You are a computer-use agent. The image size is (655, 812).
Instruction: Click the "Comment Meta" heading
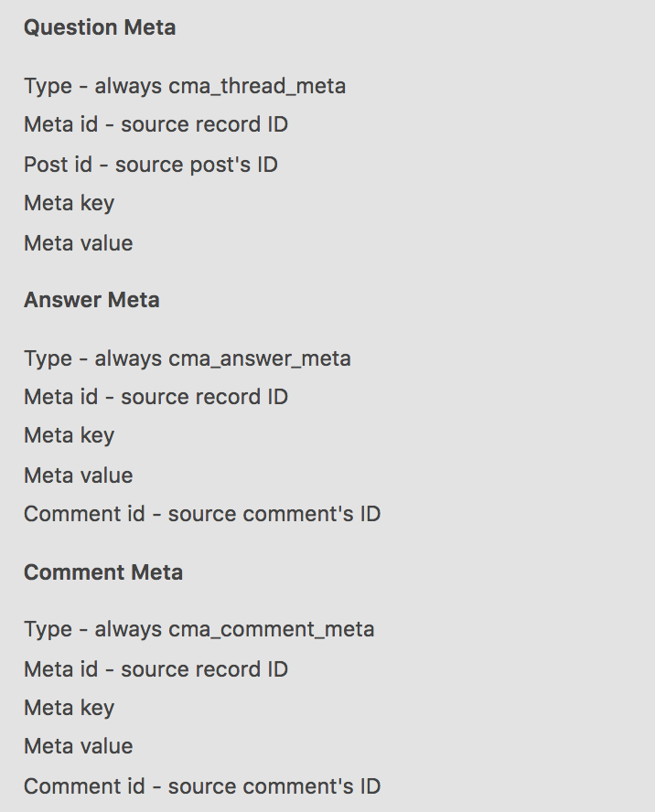coord(103,572)
